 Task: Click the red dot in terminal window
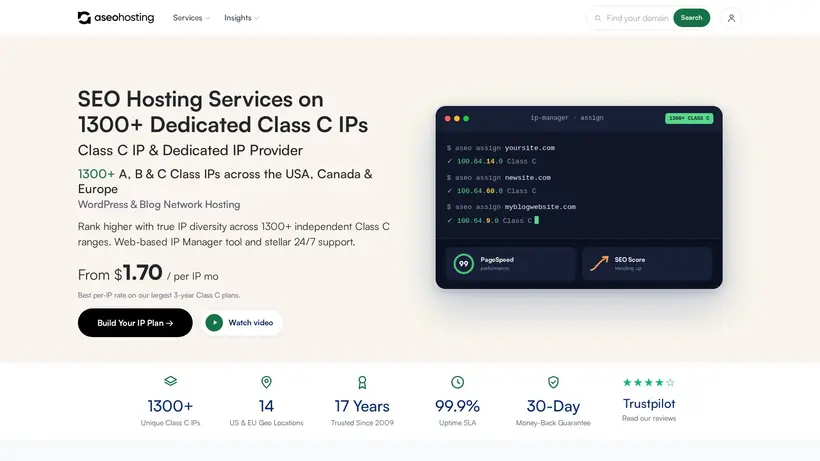pyautogui.click(x=448, y=119)
